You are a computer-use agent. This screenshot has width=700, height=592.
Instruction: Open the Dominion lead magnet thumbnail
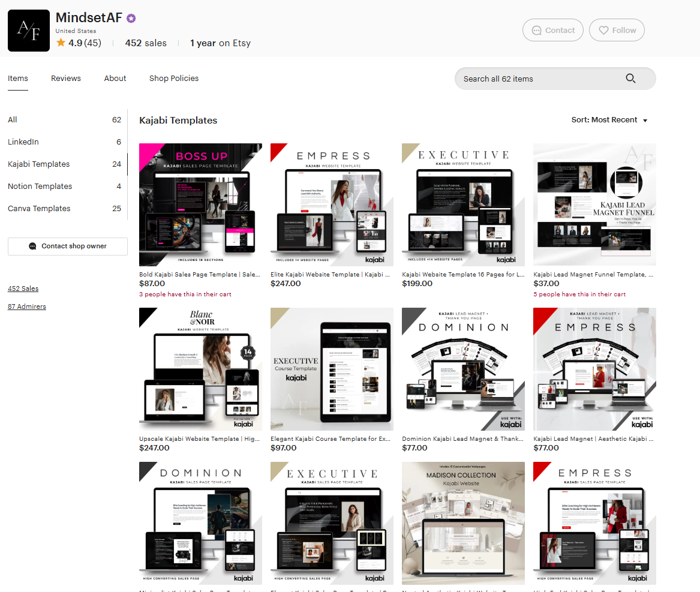(x=464, y=369)
